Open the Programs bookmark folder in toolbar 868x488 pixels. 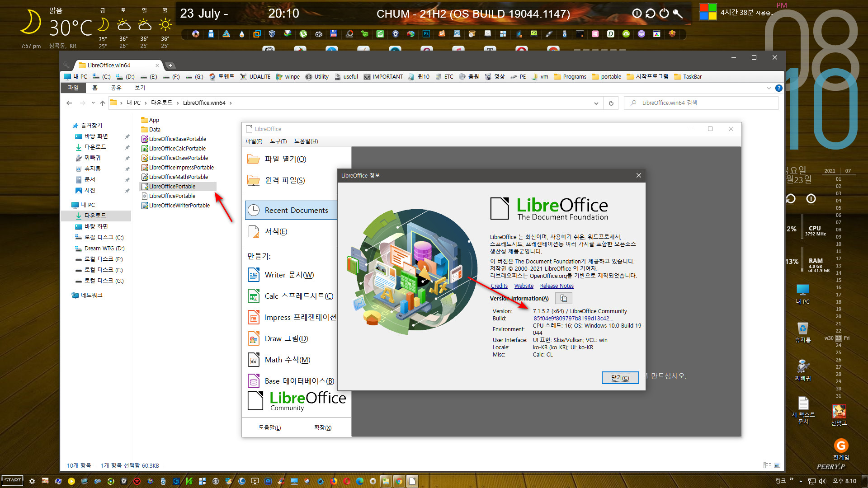[570, 76]
